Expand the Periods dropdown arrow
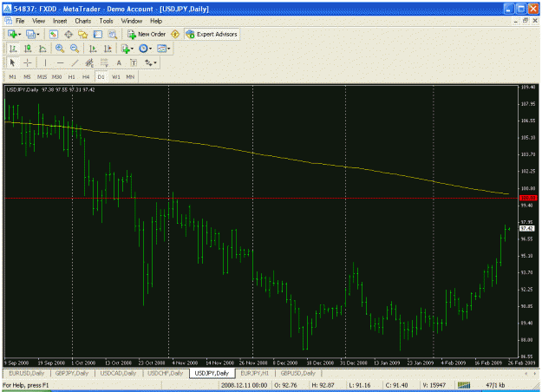 point(150,49)
